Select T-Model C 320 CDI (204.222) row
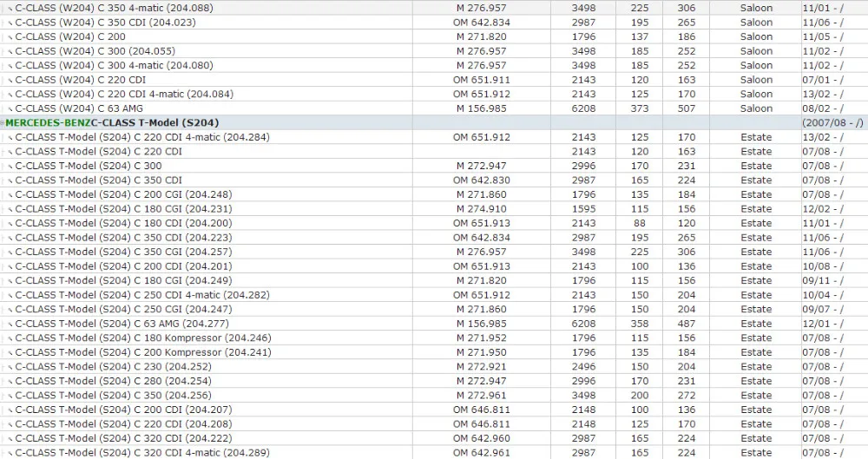This screenshot has width=868, height=459. (x=434, y=438)
